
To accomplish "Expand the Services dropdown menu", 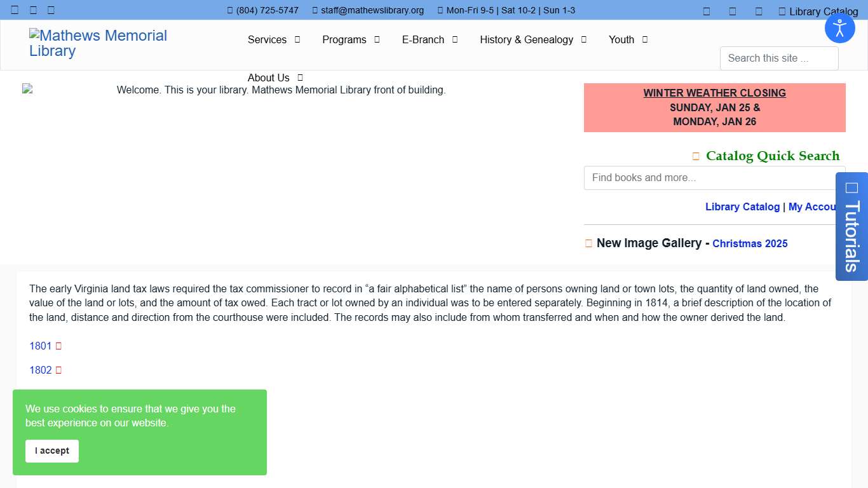I will tap(273, 39).
